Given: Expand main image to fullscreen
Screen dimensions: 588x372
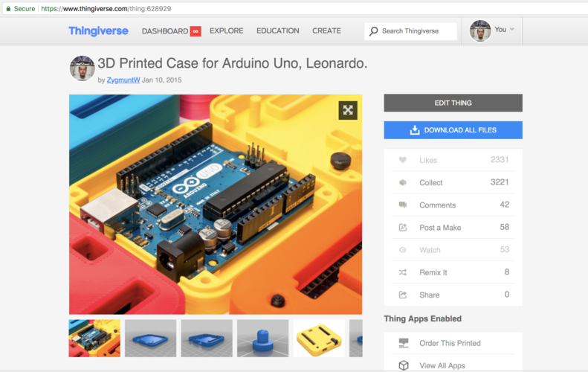Looking at the screenshot, I should [x=348, y=110].
